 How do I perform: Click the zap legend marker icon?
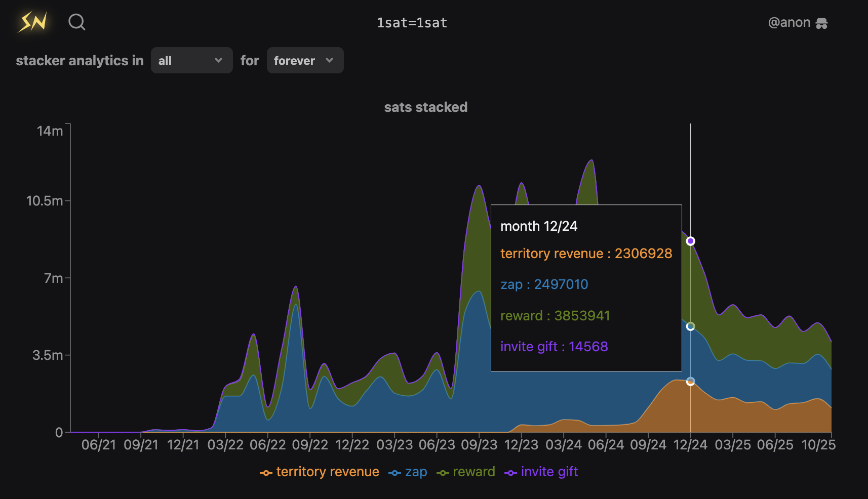coord(394,473)
